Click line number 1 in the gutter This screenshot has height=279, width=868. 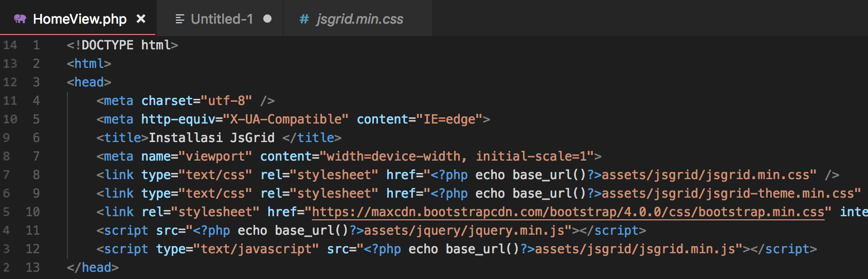[37, 45]
